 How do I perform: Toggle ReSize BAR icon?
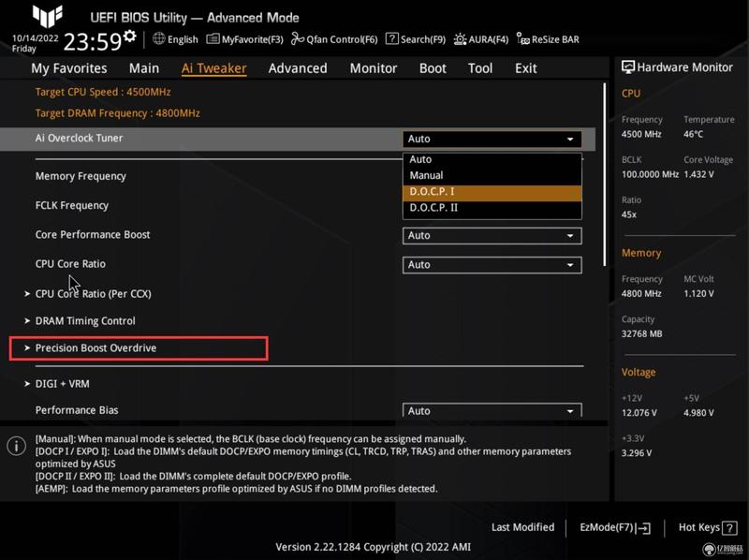tap(523, 39)
